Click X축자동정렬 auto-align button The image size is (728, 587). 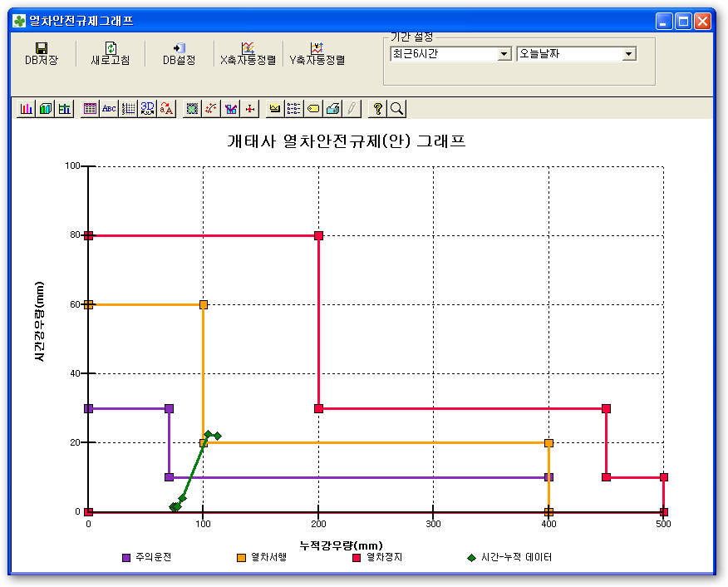(x=248, y=54)
